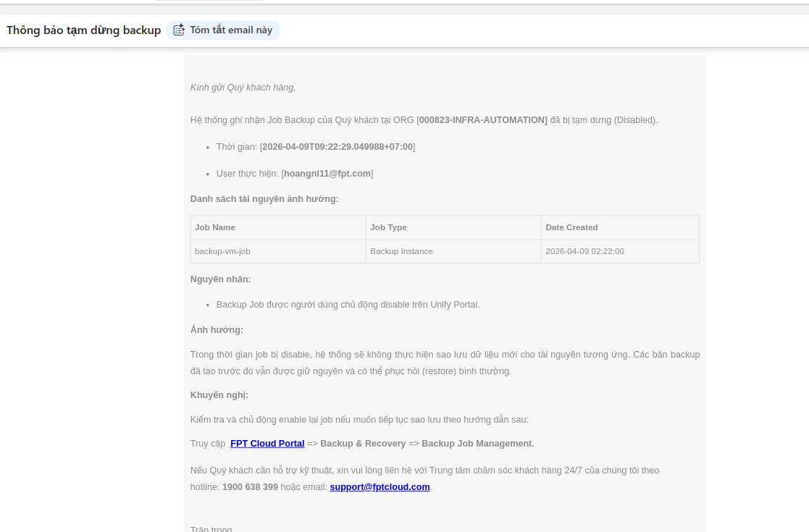Image resolution: width=809 pixels, height=532 pixels.
Task: Click the Job Name column header
Action: click(215, 227)
